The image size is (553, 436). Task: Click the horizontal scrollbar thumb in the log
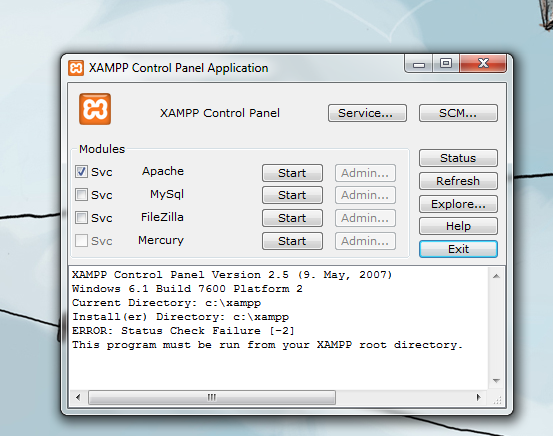(x=212, y=398)
